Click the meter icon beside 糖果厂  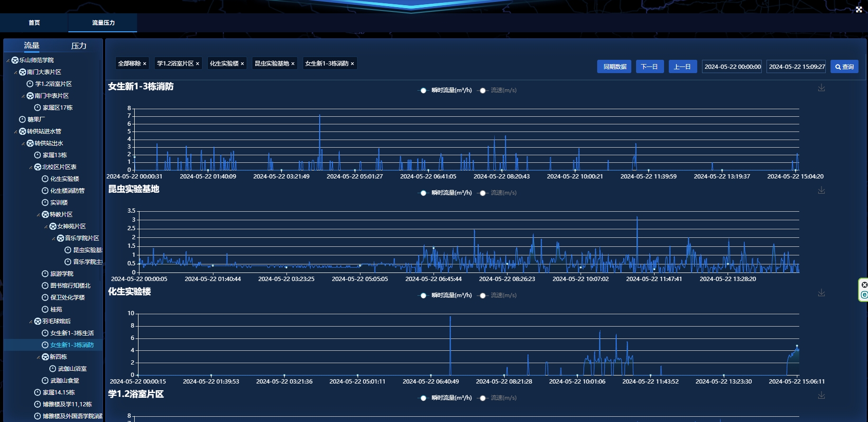22,120
